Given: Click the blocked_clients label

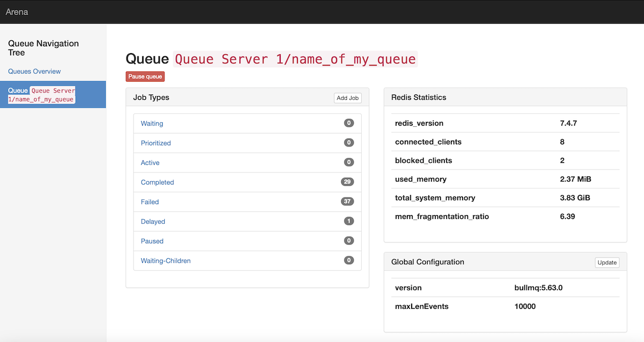Looking at the screenshot, I should (x=423, y=161).
